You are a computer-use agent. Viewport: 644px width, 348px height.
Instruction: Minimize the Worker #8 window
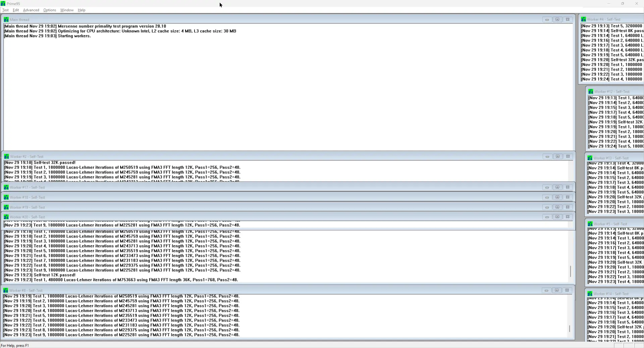click(546, 290)
